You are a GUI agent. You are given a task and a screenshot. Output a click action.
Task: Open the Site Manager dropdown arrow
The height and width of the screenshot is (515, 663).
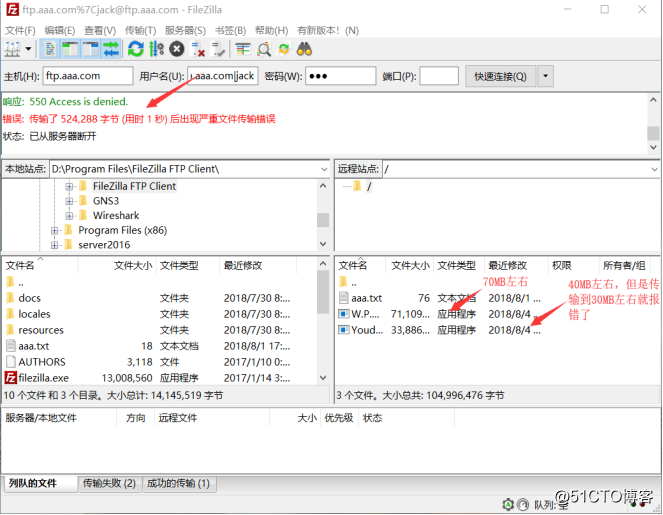coord(28,49)
